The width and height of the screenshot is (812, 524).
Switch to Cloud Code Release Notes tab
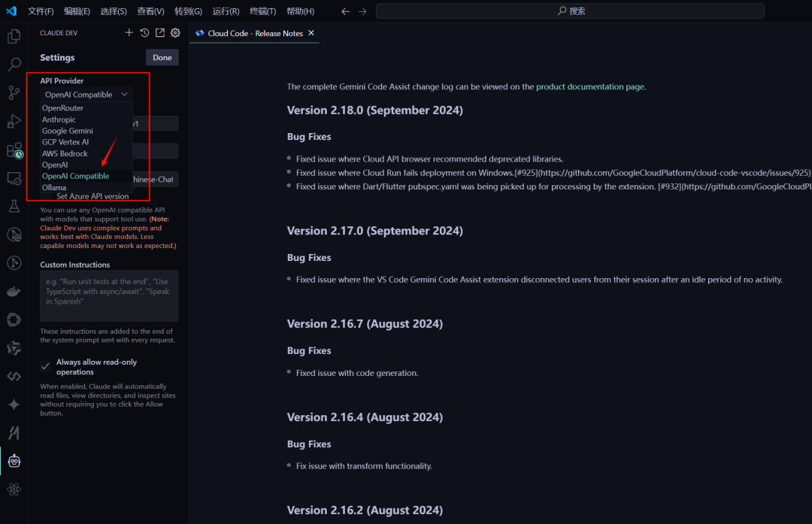(255, 33)
